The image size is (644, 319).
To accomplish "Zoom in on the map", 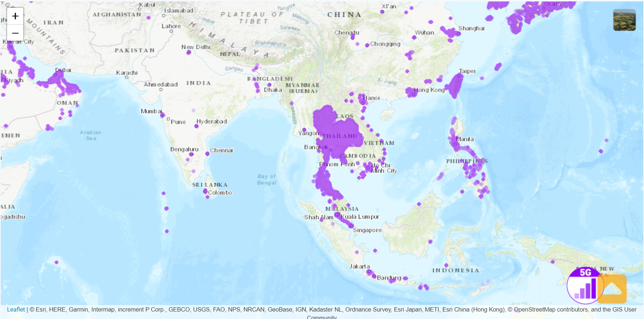I will click(15, 16).
